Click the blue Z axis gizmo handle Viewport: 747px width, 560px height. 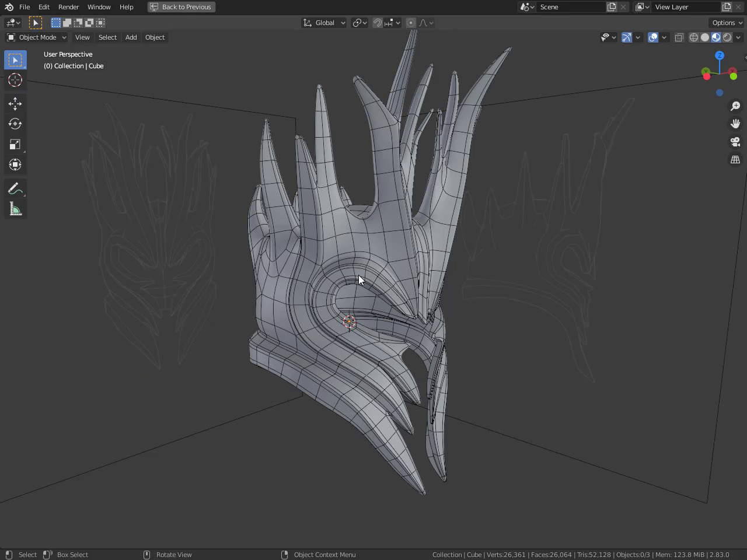point(720,55)
